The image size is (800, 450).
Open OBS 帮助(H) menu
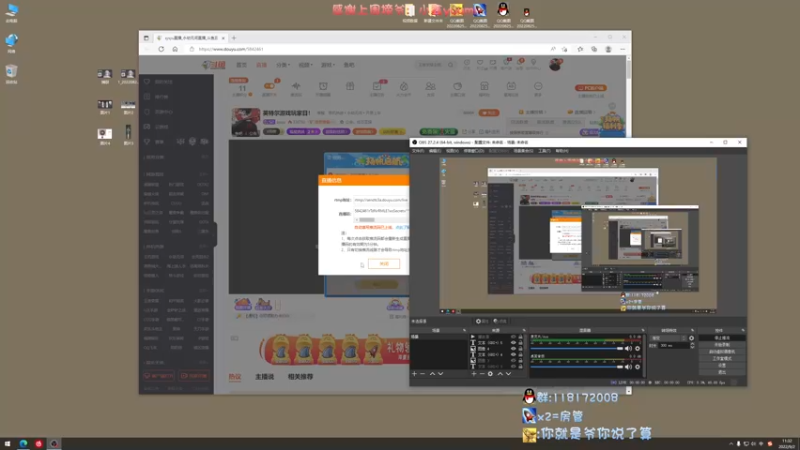point(561,151)
